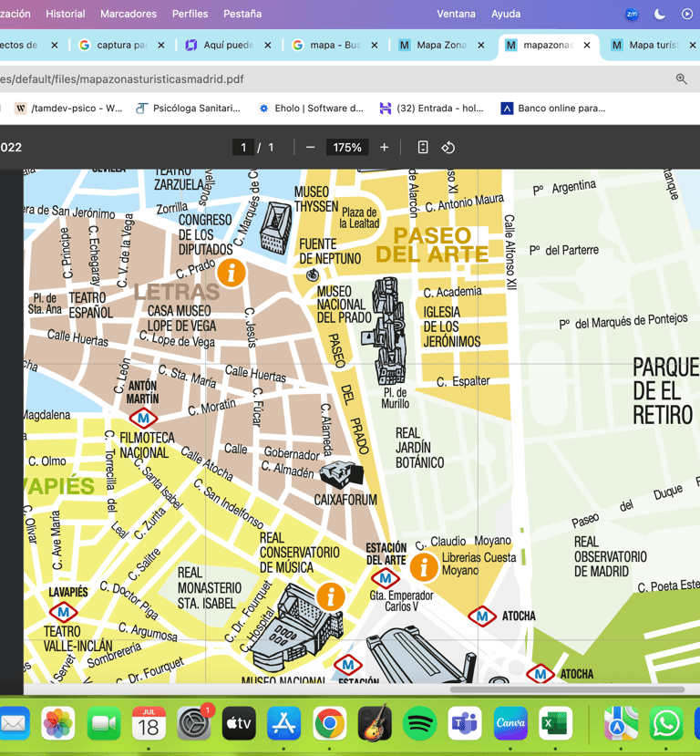Open the Psicóloga Sanitari bookmark
Viewport: 700px width, 756px height.
click(x=188, y=108)
